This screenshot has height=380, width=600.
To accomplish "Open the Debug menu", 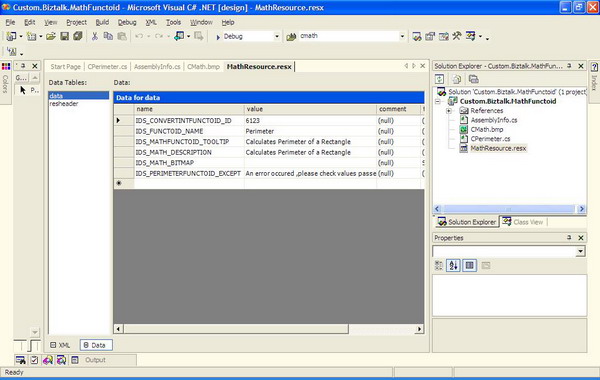I will pos(127,23).
